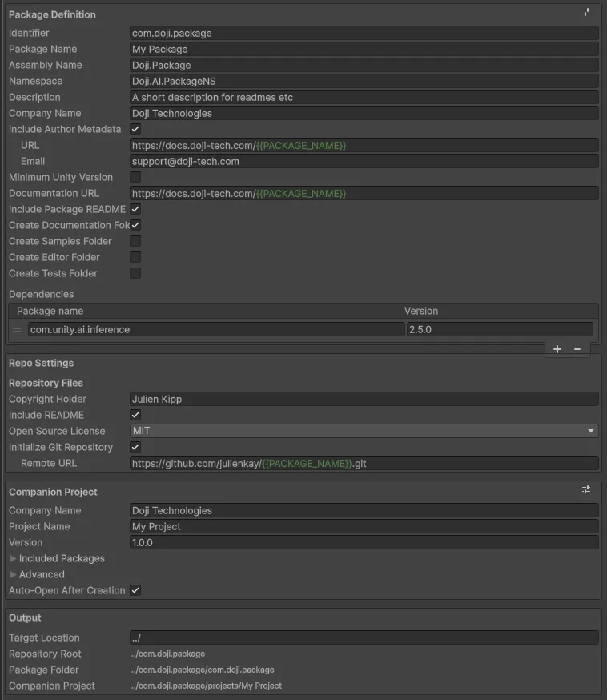Toggle Include Package README checkbox
This screenshot has width=607, height=700.
pyautogui.click(x=135, y=209)
